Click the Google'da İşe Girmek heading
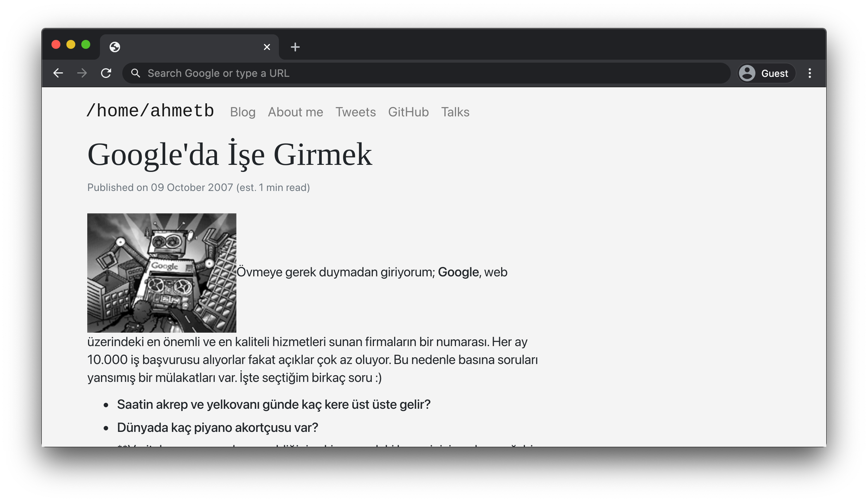868x502 pixels. (x=230, y=155)
